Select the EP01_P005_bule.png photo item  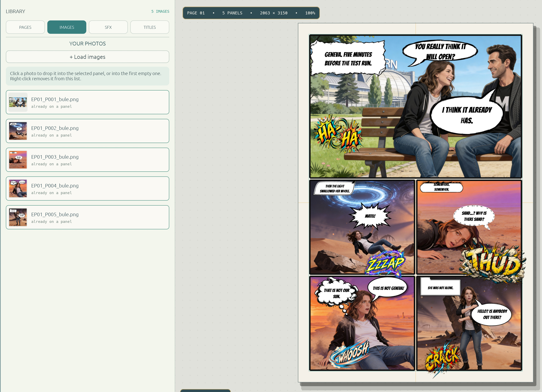click(x=88, y=217)
